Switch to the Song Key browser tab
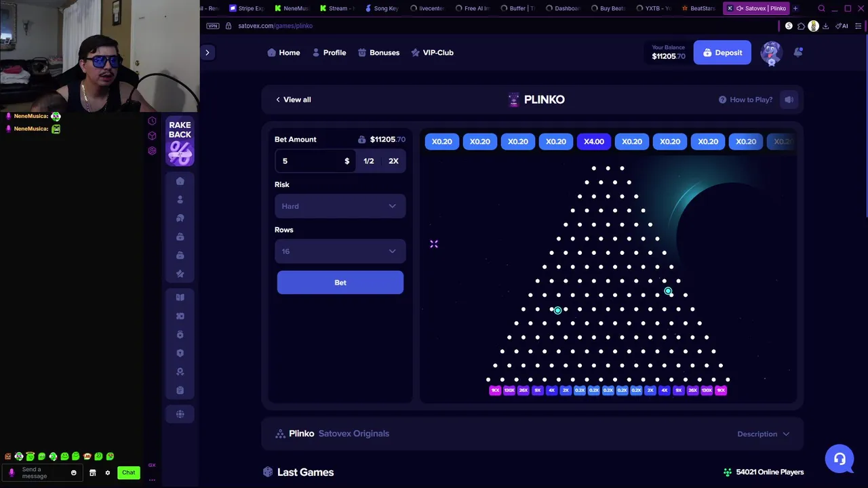The width and height of the screenshot is (868, 488). click(x=382, y=8)
